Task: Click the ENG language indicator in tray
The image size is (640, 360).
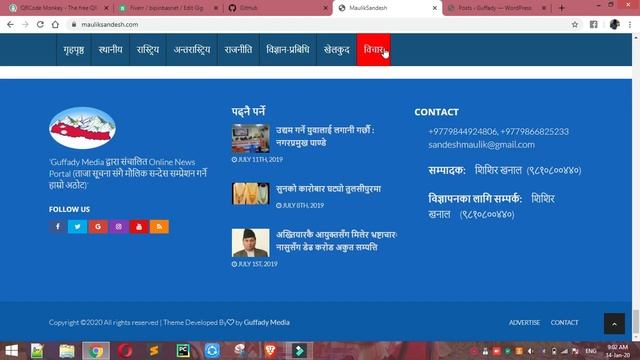Action: pos(591,351)
